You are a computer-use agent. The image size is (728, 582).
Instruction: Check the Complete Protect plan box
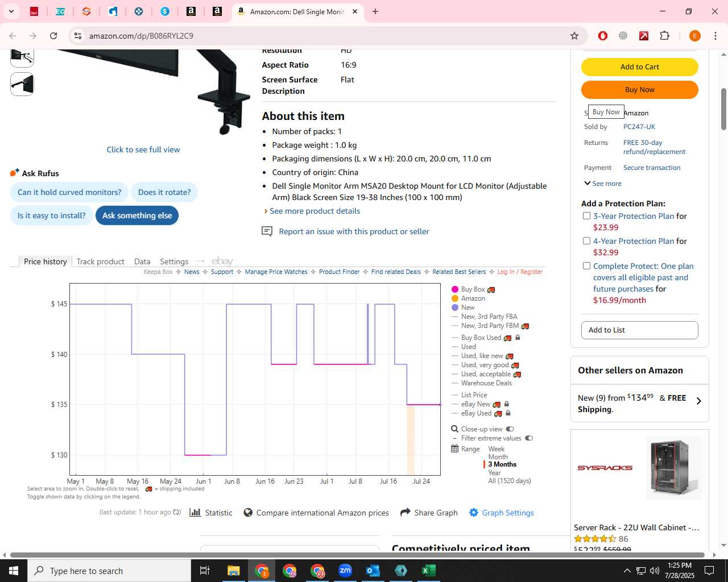pyautogui.click(x=586, y=266)
